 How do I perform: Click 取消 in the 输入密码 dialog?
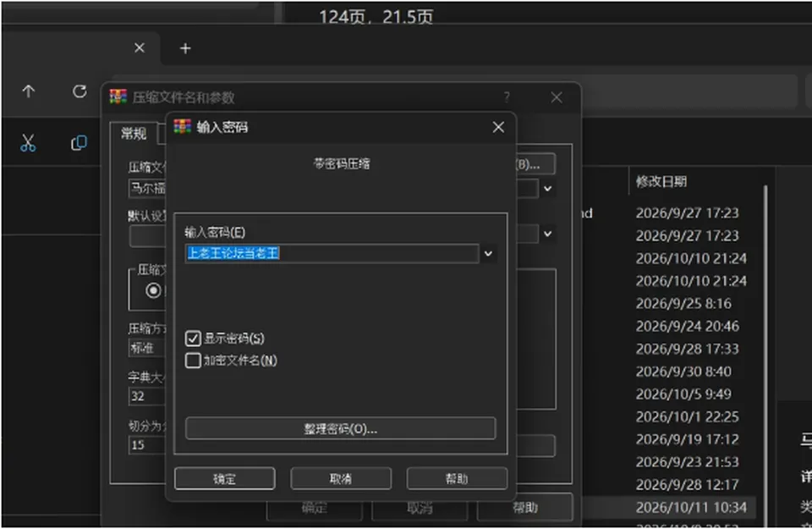pos(341,478)
